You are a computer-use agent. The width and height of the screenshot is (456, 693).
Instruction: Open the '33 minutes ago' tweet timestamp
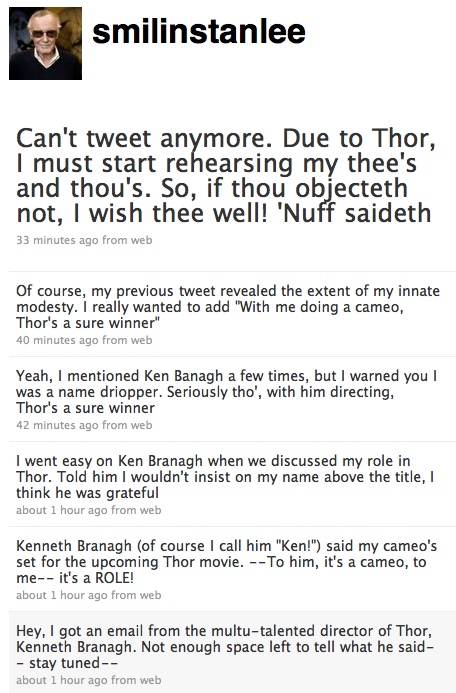(58, 240)
